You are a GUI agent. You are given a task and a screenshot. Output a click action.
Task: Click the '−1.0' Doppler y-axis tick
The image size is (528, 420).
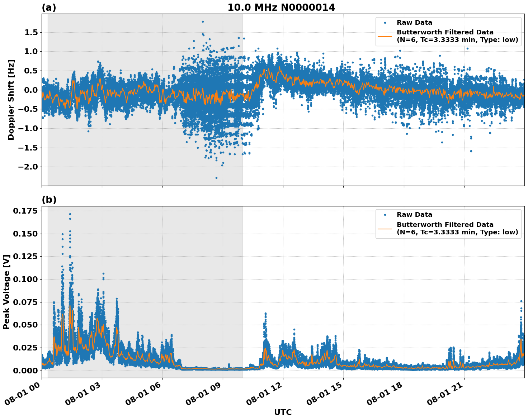tap(28, 129)
